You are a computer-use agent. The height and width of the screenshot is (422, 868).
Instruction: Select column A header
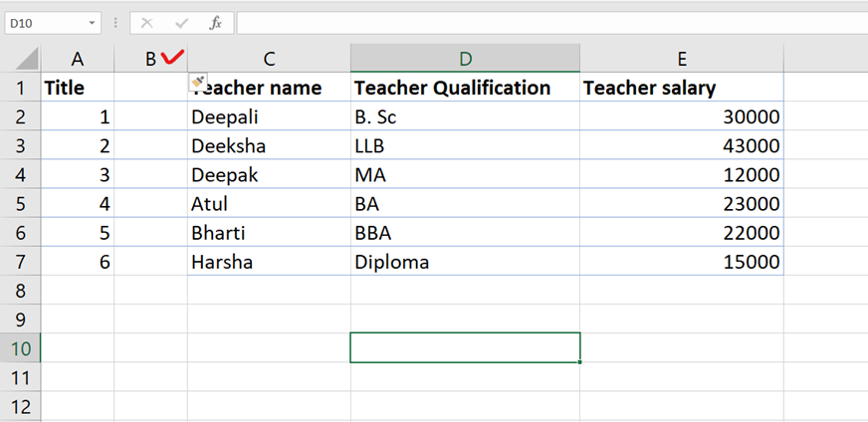[x=78, y=59]
